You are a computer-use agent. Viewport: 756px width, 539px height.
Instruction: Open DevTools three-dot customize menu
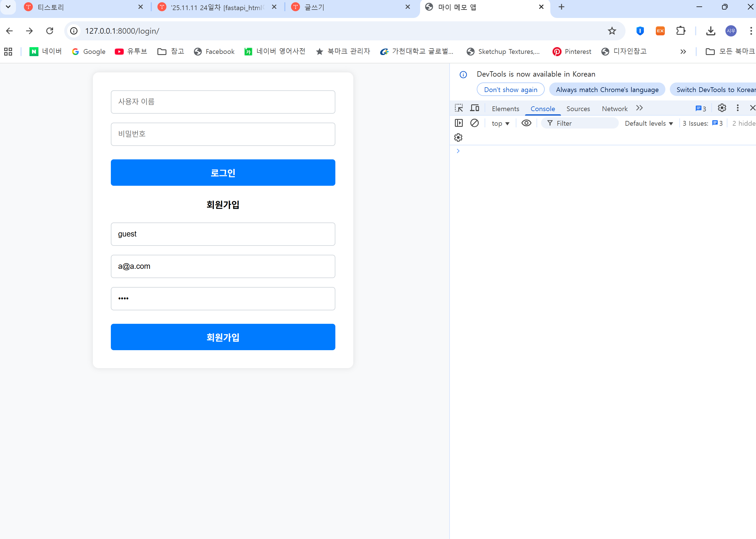(x=737, y=108)
